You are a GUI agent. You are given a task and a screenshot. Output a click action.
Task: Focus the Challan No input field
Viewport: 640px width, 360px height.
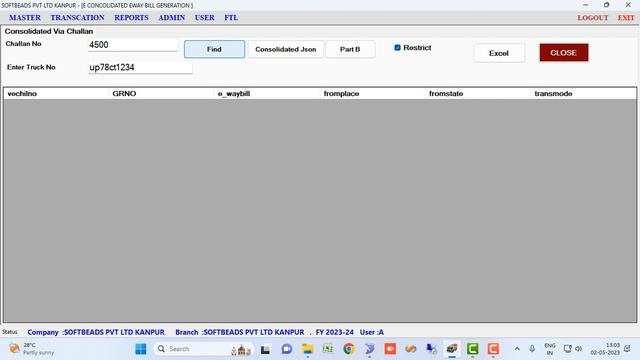[133, 45]
